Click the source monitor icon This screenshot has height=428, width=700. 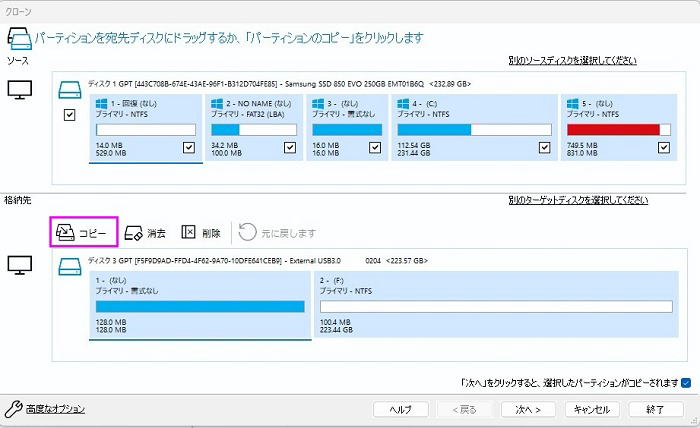[x=19, y=91]
